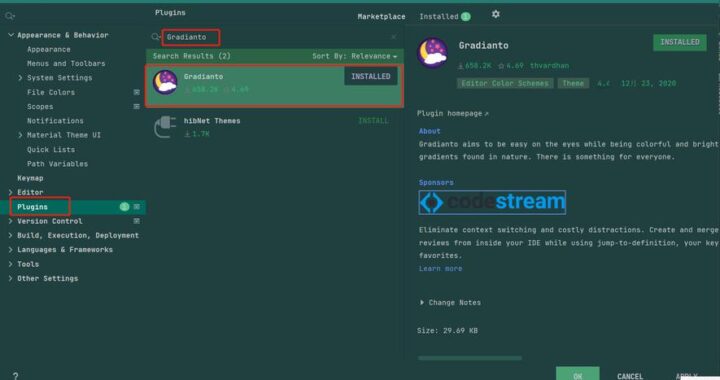This screenshot has width=720, height=380.
Task: Expand Languages & Frameworks section
Action: click(11, 250)
